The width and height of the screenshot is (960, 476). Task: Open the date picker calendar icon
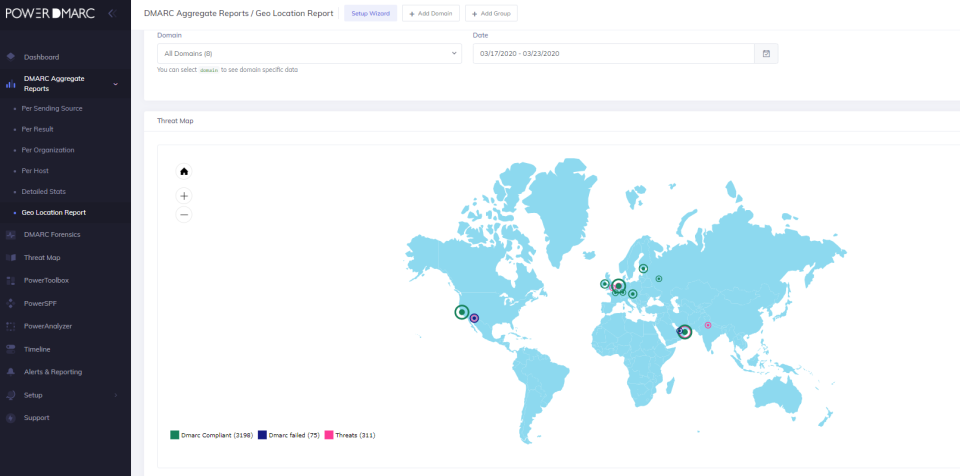pos(766,53)
